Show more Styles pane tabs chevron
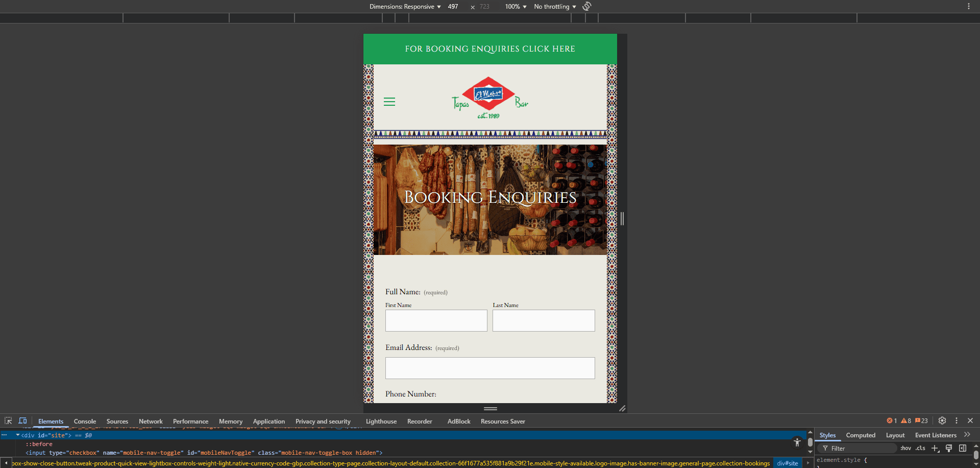Image resolution: width=980 pixels, height=468 pixels. 967,435
